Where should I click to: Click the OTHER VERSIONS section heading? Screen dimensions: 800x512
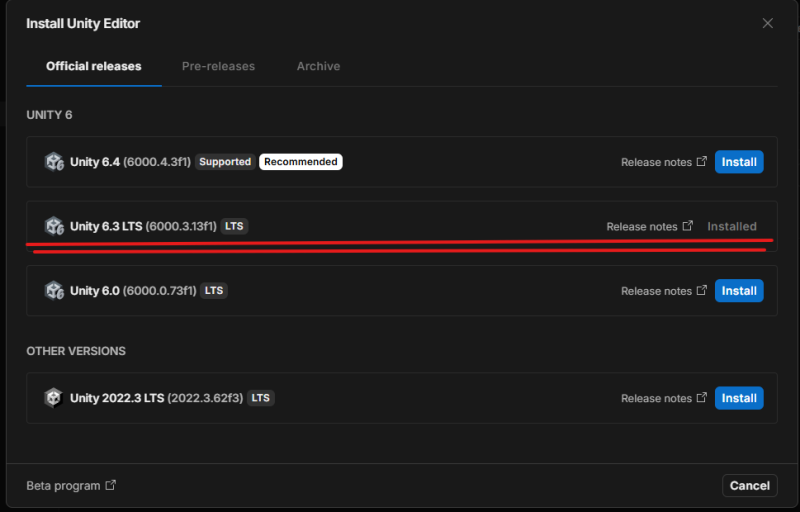click(76, 351)
